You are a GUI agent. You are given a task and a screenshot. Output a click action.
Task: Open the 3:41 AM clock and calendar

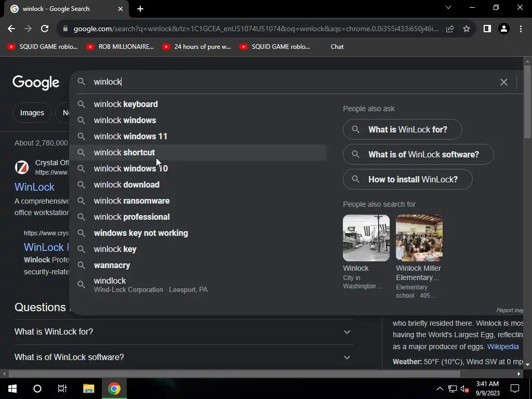click(487, 389)
